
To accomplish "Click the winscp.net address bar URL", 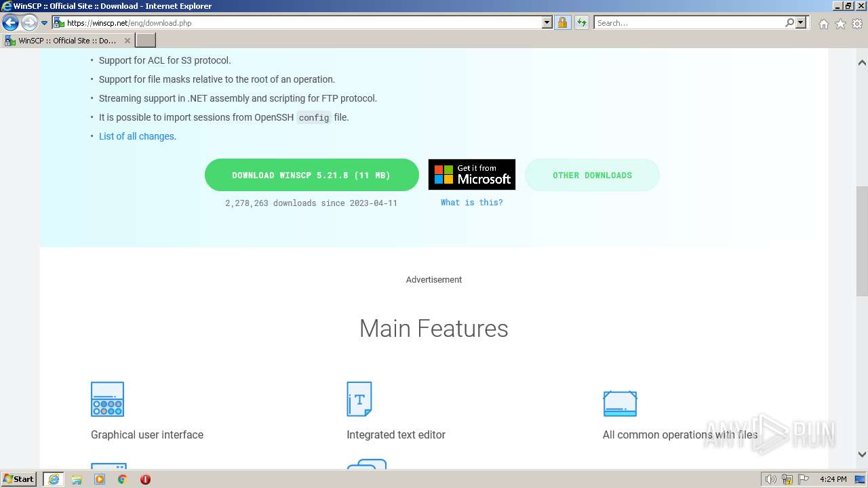I will (x=129, y=22).
